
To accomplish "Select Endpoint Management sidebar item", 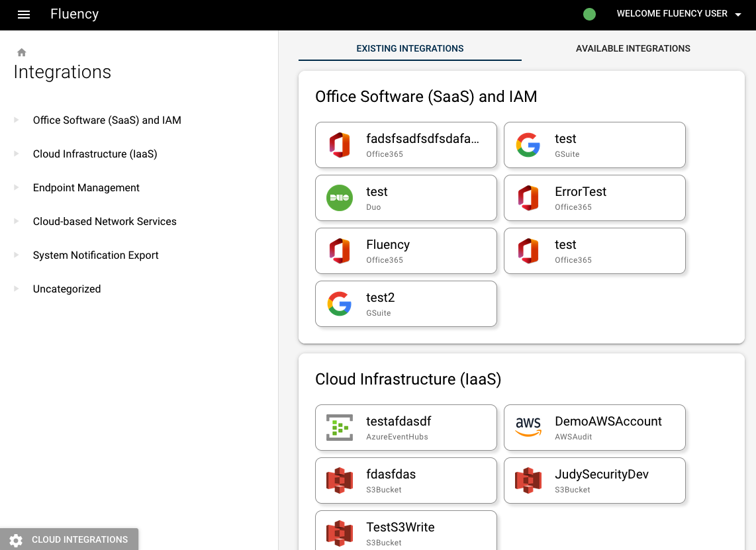I will pos(86,187).
